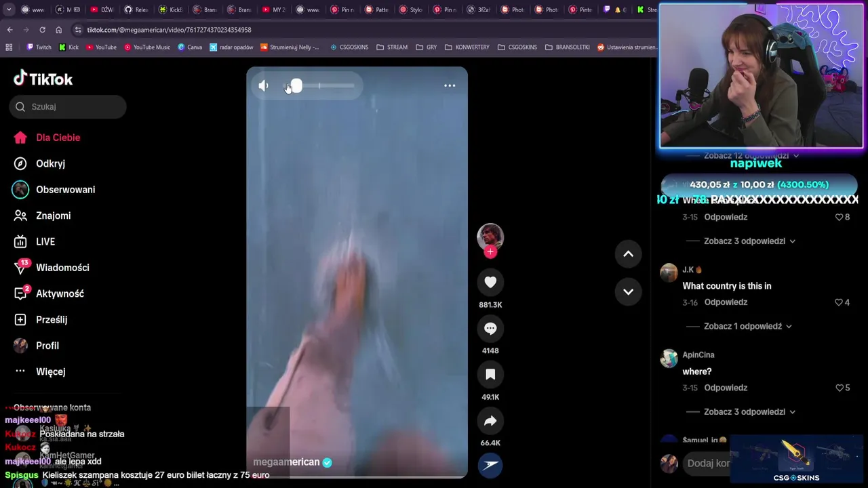Open the STREAM bookmarks folder
Viewport: 868px width, 488px height.
point(392,47)
